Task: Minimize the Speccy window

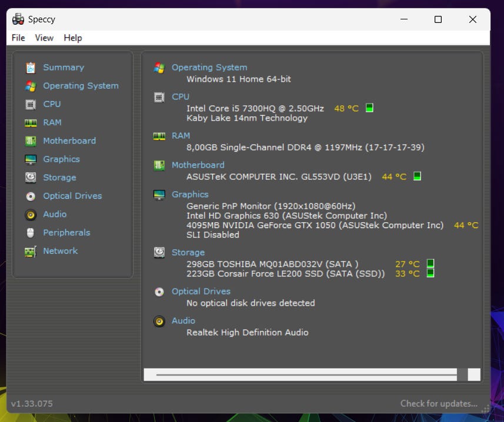Action: coord(404,19)
